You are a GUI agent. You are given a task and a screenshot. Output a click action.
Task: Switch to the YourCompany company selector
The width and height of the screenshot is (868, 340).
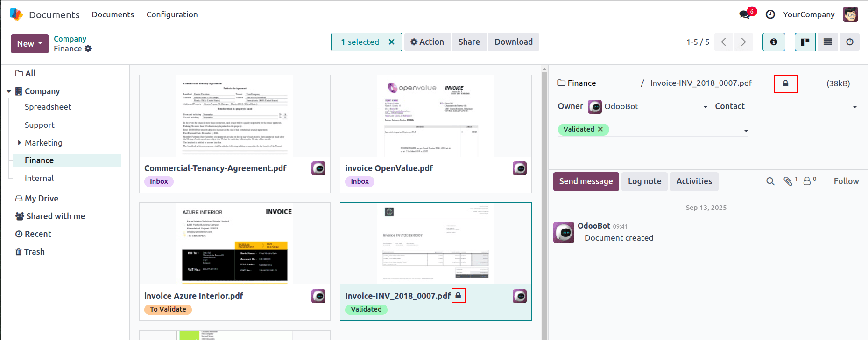pos(809,14)
